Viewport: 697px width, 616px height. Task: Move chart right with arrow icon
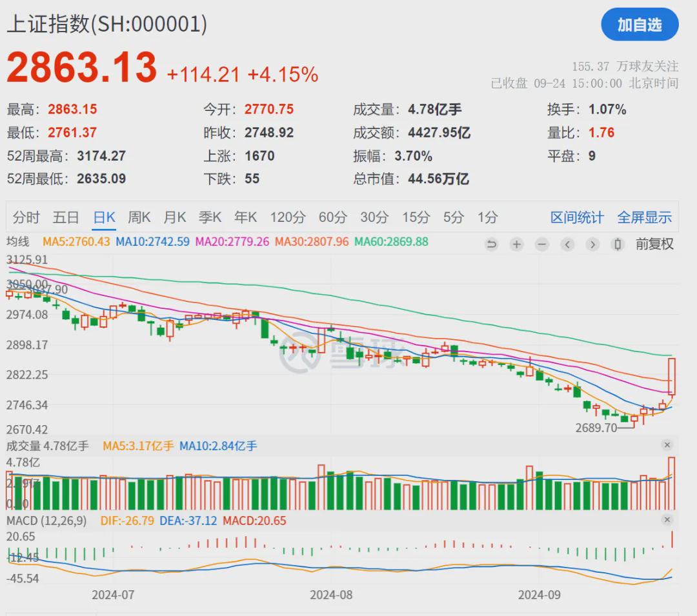[x=592, y=244]
